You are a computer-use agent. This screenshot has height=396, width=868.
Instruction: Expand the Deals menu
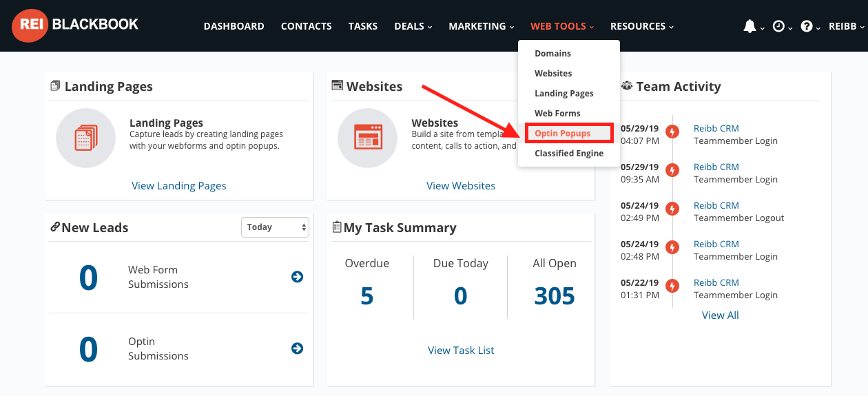tap(413, 26)
